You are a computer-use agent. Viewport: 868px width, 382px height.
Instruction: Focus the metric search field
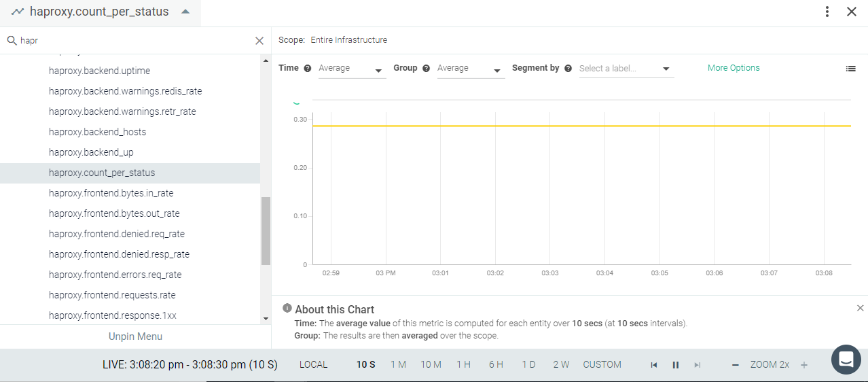pyautogui.click(x=136, y=41)
